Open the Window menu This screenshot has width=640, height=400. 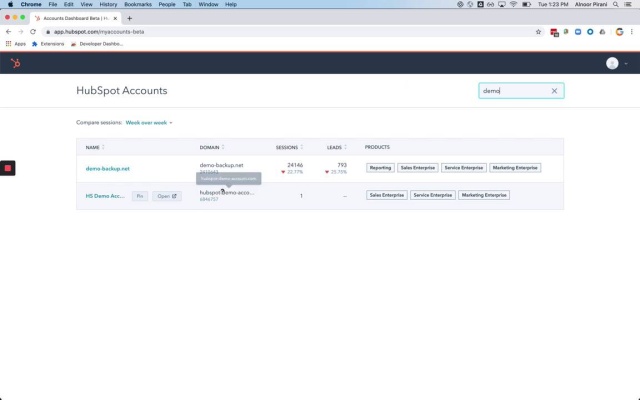pos(208,4)
